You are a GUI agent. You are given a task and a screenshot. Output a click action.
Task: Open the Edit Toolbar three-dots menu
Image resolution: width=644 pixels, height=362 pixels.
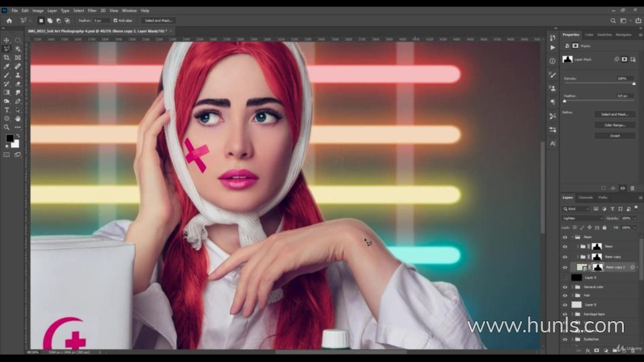(17, 127)
